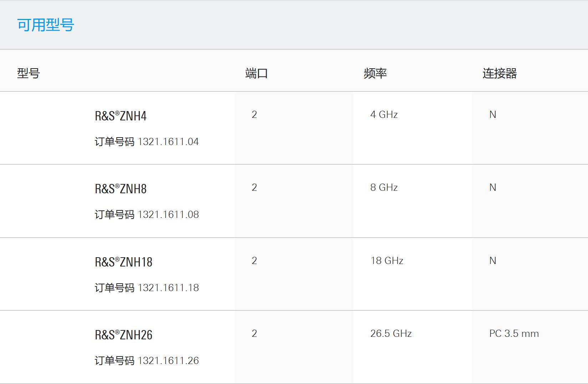The height and width of the screenshot is (384, 588).
Task: Select order number 1321.1611.26
Action: click(x=168, y=361)
